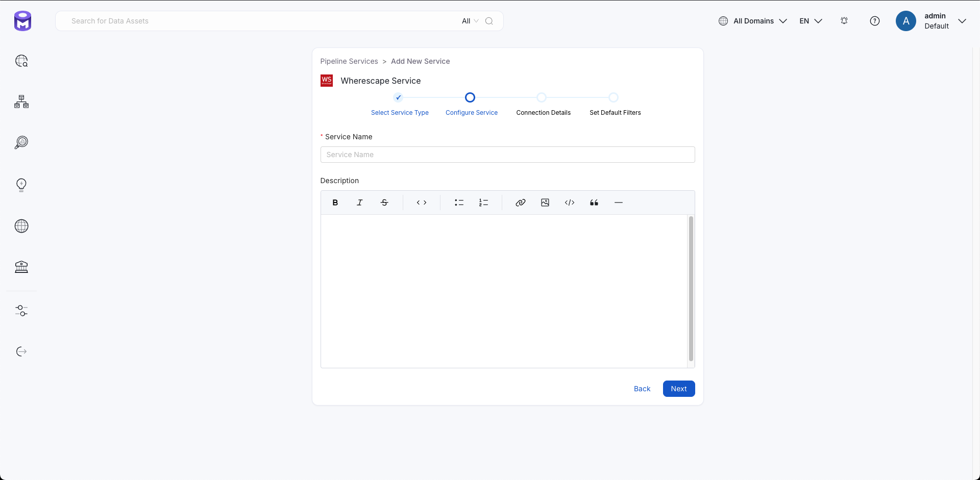Click Pipeline Services breadcrumb link
This screenshot has width=980, height=480.
[349, 61]
